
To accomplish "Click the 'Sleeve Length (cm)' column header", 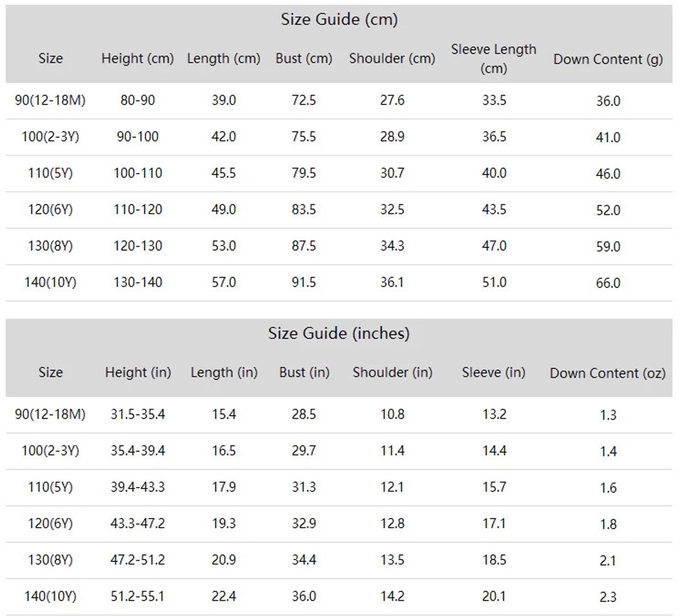I will (x=494, y=59).
